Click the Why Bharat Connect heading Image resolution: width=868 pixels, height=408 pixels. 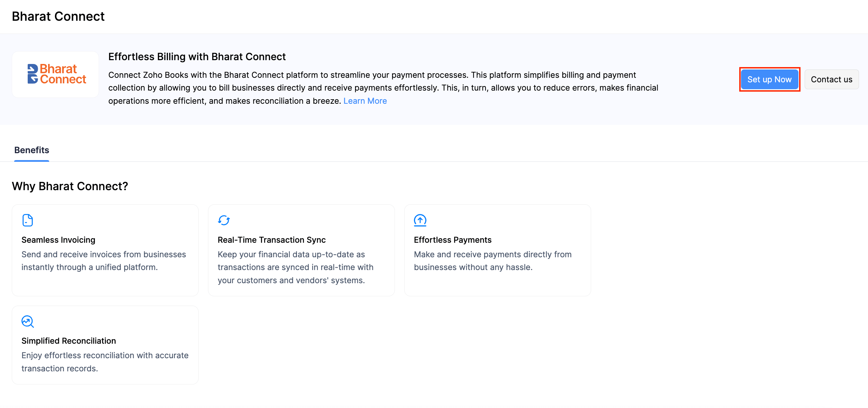(70, 186)
